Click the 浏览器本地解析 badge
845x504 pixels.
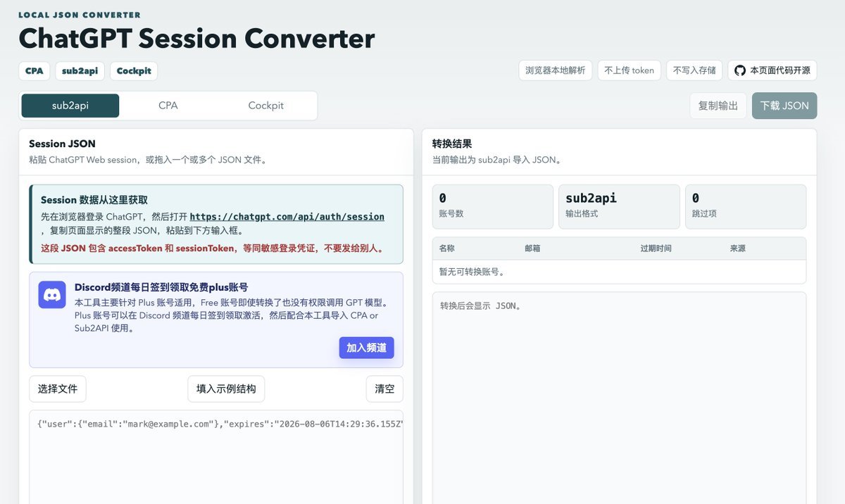(x=556, y=70)
